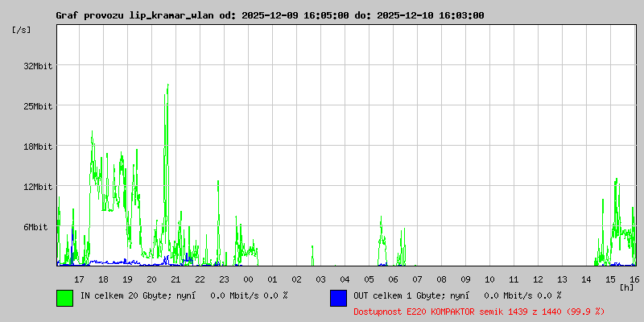
Task: Select the 6Mbit y-axis label
Action: [39, 227]
